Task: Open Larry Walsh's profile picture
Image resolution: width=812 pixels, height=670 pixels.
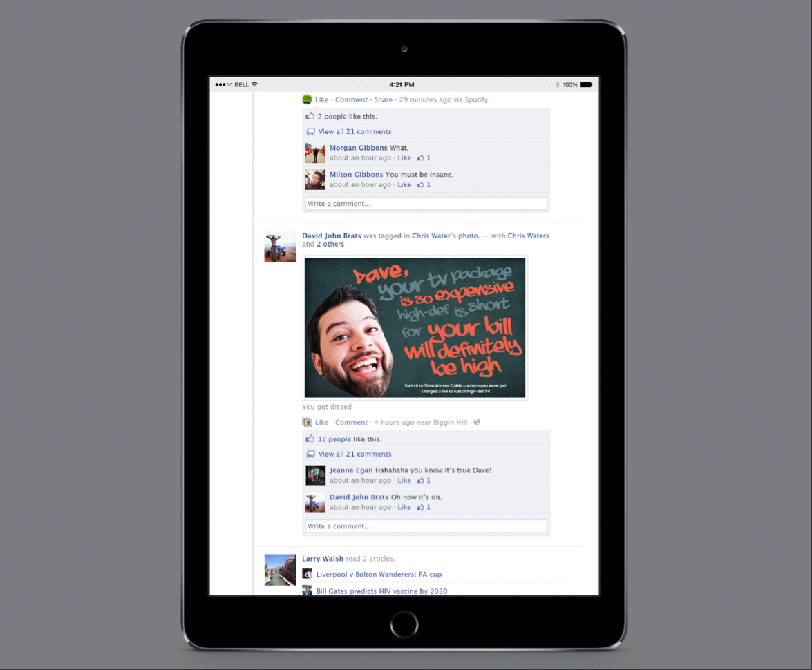Action: [280, 570]
